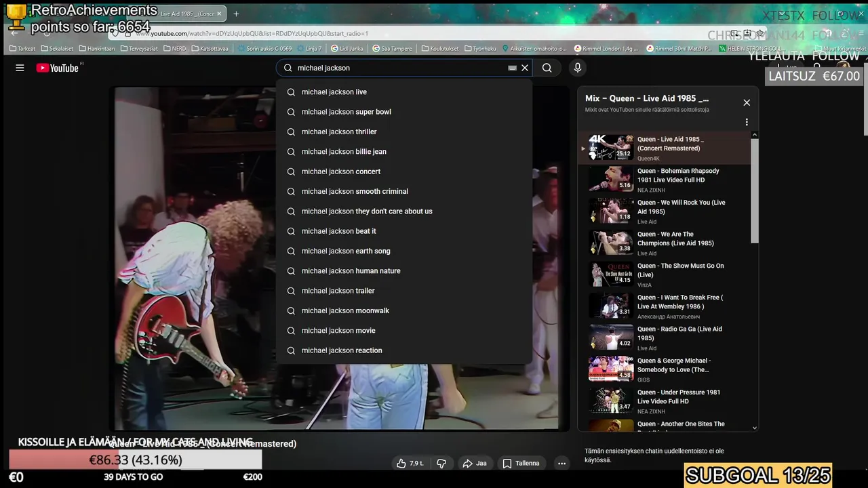Choose suggestion 'michael jackson smooth criminal'
Viewport: 868px width, 488px height.
tap(404, 191)
